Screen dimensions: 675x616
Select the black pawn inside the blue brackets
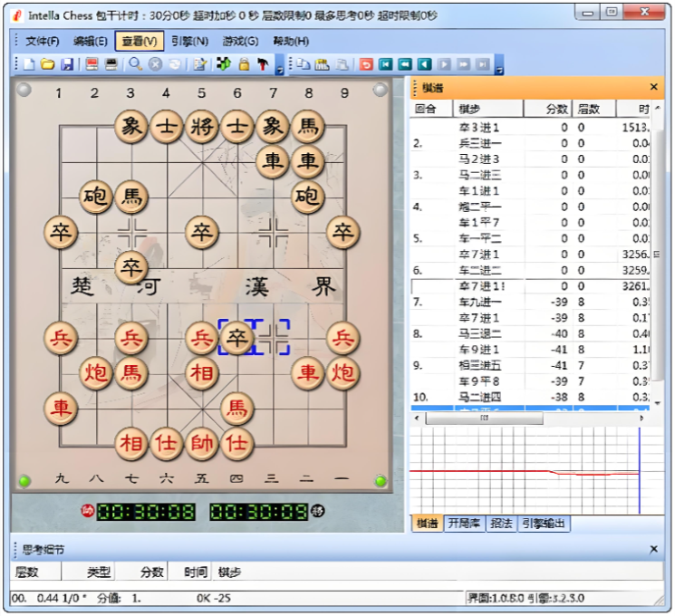tap(236, 338)
